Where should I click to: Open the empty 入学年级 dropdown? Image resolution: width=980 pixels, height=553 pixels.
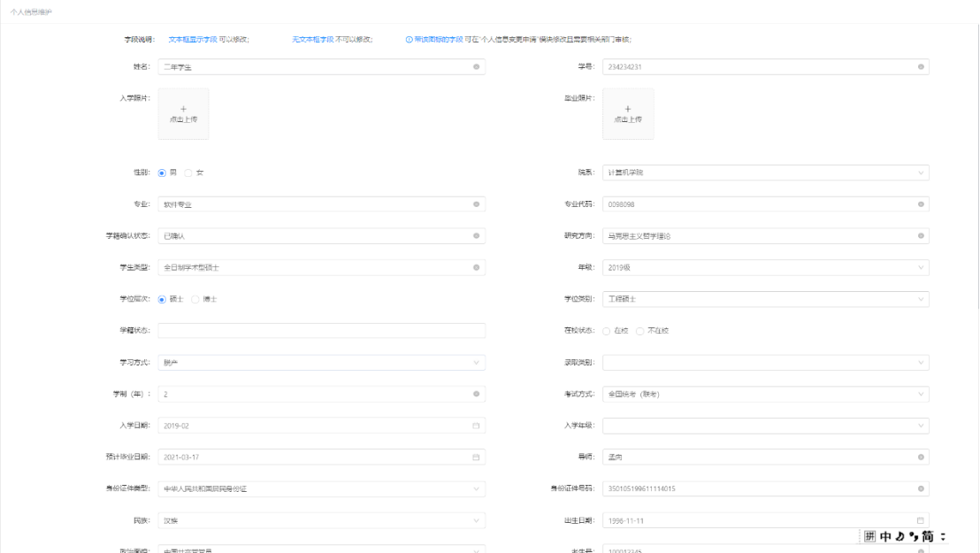(766, 426)
